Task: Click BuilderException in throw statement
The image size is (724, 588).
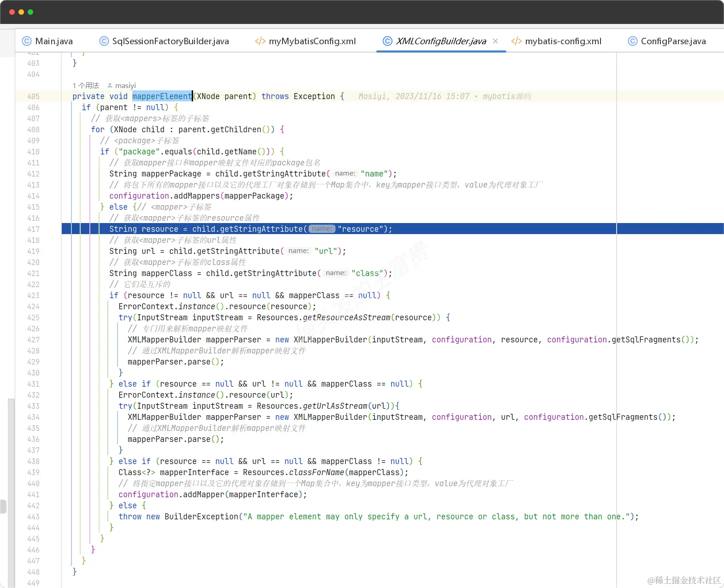Action: point(201,517)
